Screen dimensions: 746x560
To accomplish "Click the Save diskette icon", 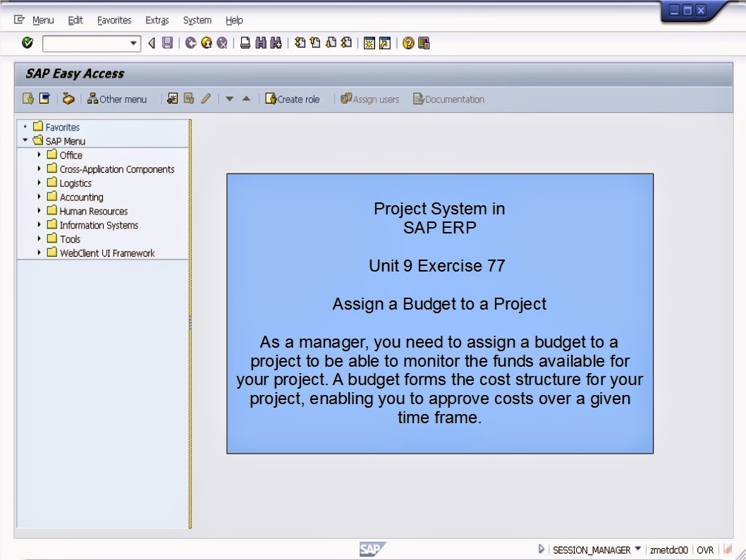I will 168,43.
